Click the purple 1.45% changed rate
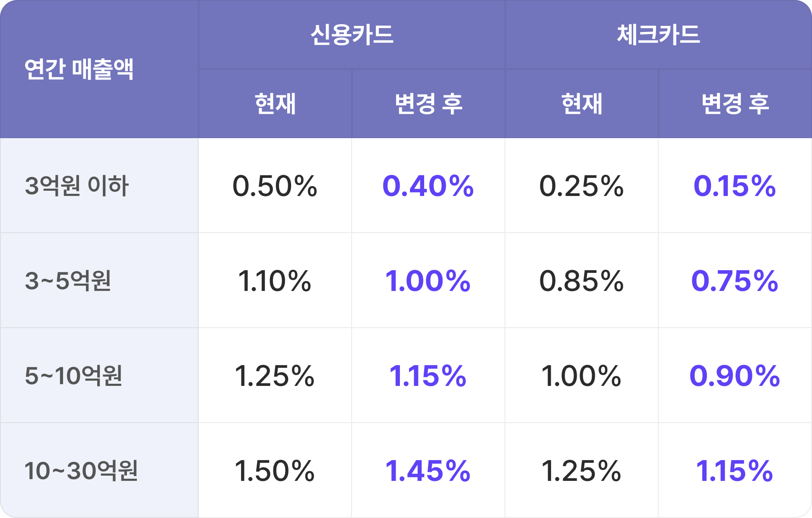Image resolution: width=812 pixels, height=518 pixels. coord(428,471)
